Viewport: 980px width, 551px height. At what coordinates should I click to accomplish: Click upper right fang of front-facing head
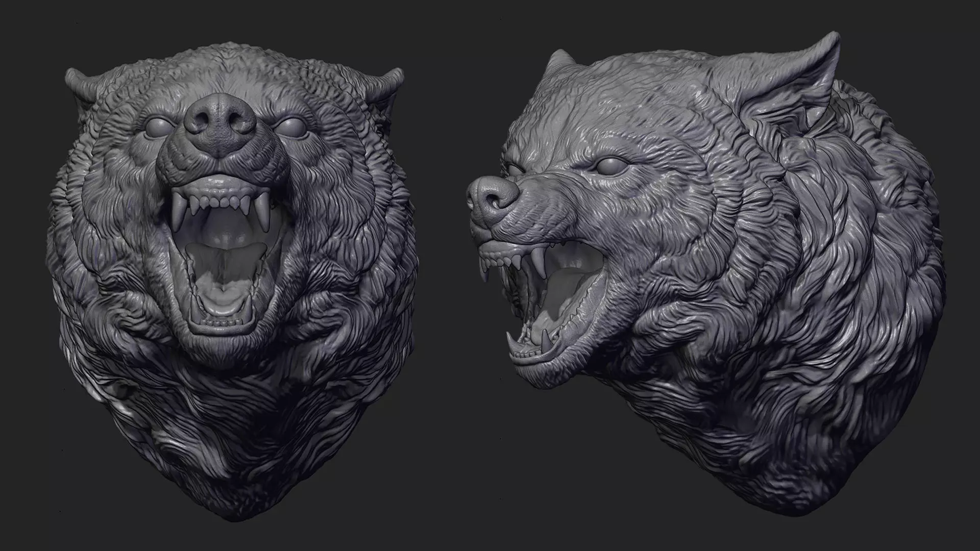262,210
